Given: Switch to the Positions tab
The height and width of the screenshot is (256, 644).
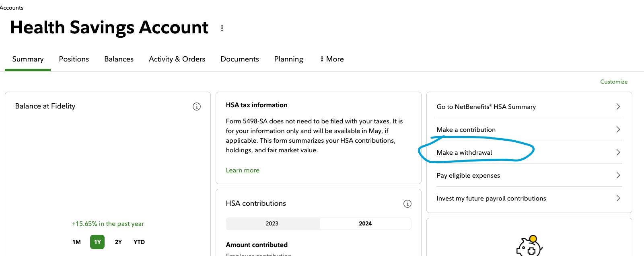Looking at the screenshot, I should 74,59.
